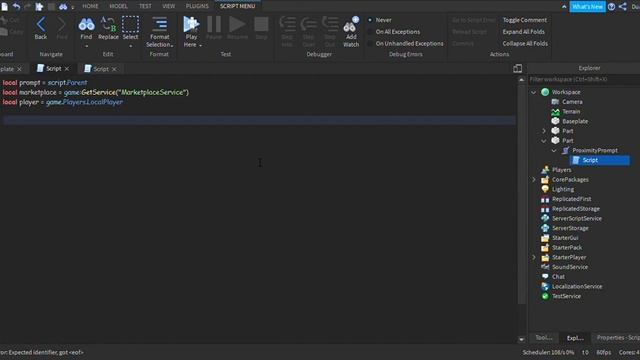Click the editor scrollbar down arrow

[521, 339]
